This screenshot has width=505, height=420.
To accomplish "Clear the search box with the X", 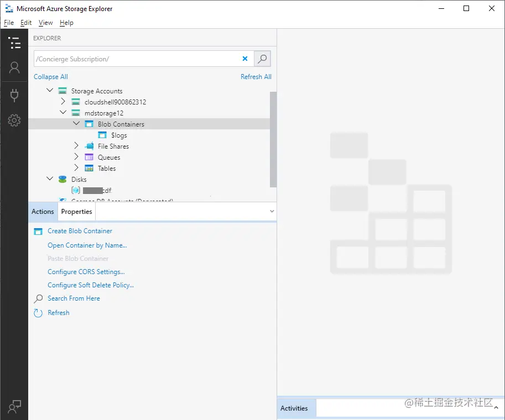I will [245, 59].
